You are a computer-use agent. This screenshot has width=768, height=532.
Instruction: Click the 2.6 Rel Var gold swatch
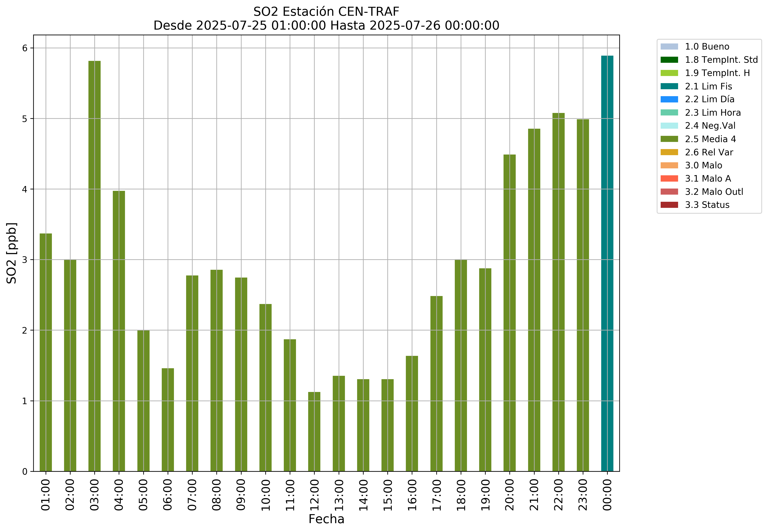[669, 152]
